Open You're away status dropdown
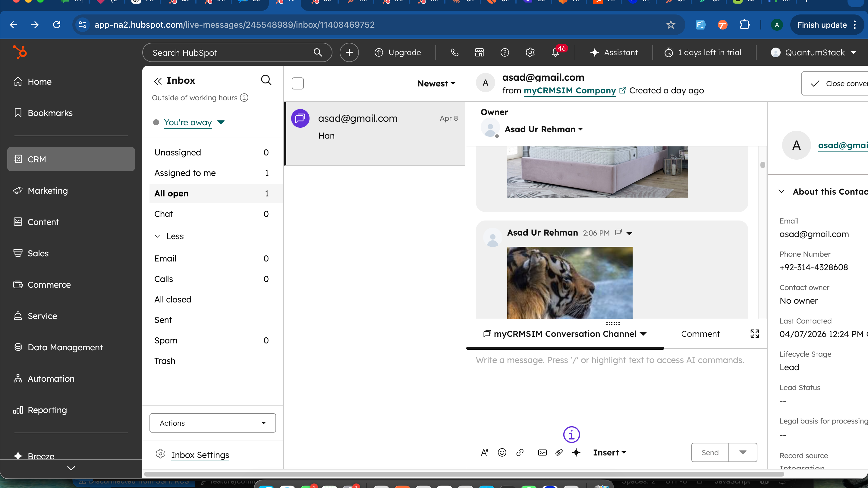 (x=194, y=122)
